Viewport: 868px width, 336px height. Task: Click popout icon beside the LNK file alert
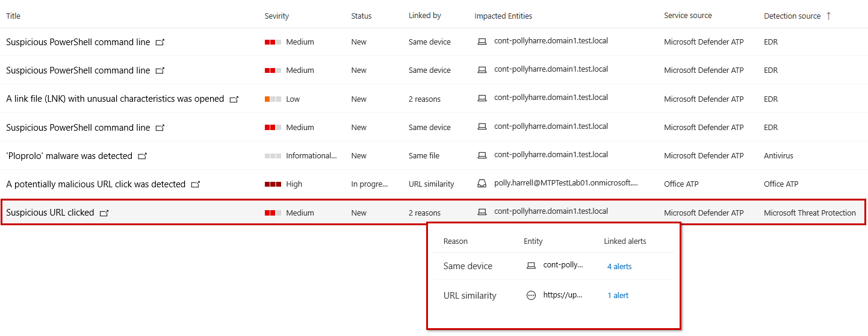(x=234, y=99)
